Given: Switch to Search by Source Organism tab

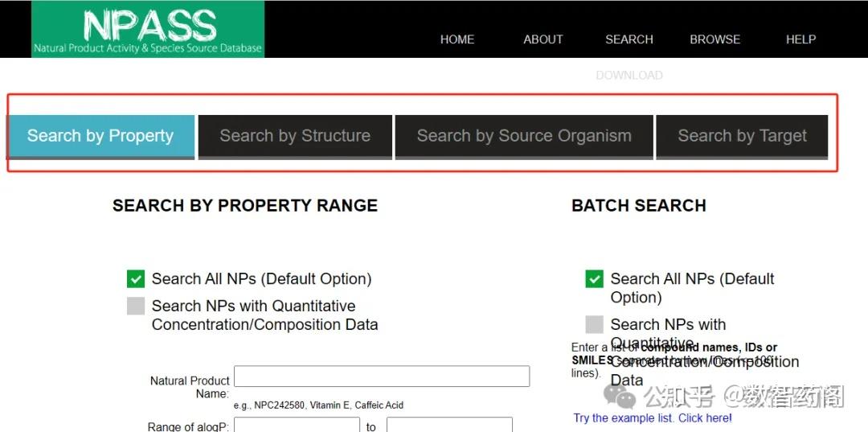Looking at the screenshot, I should [524, 136].
